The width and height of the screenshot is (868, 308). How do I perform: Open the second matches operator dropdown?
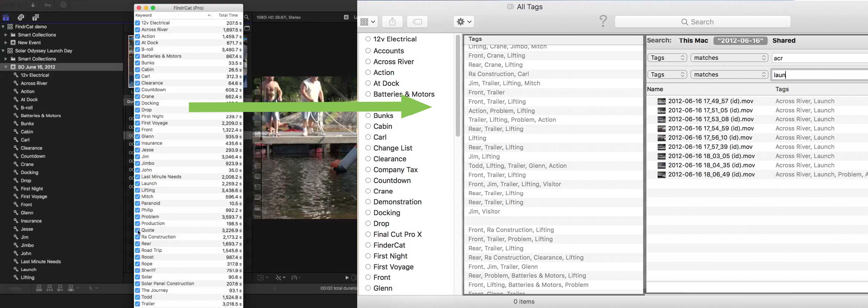coord(729,74)
